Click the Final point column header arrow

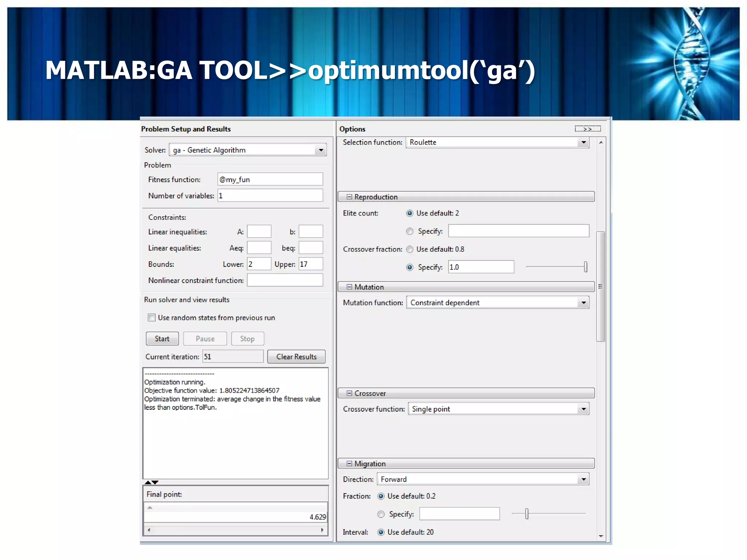click(x=150, y=507)
